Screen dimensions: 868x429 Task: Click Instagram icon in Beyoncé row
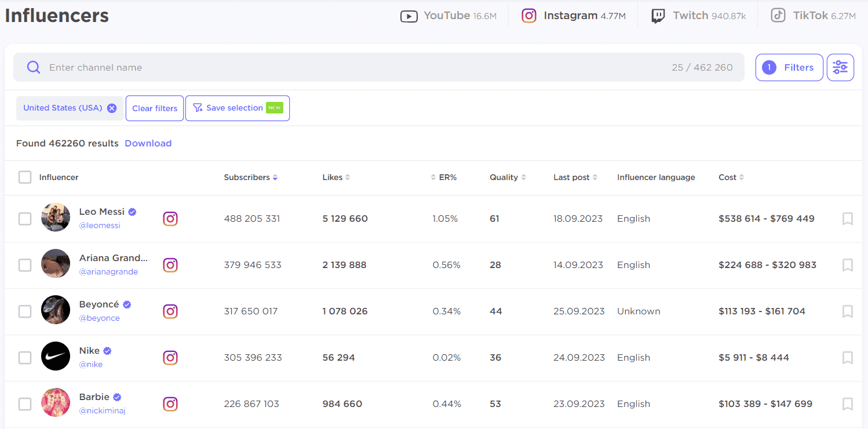170,311
